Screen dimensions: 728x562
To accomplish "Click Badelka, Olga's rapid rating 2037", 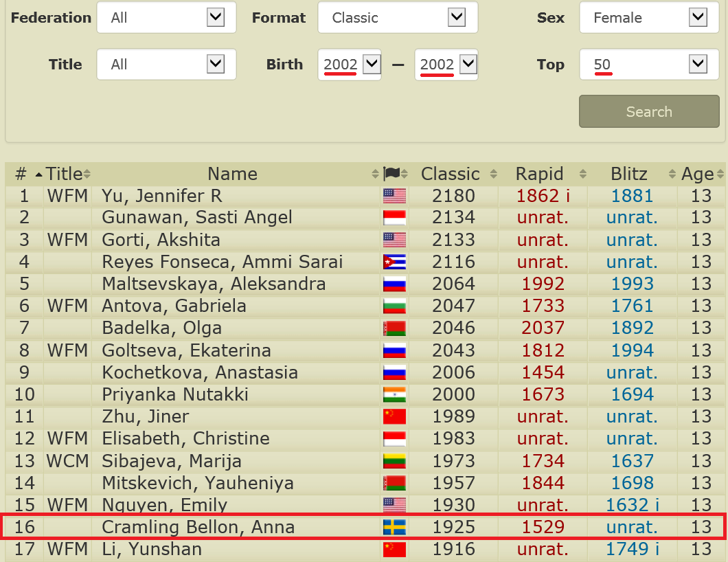I will (x=543, y=328).
